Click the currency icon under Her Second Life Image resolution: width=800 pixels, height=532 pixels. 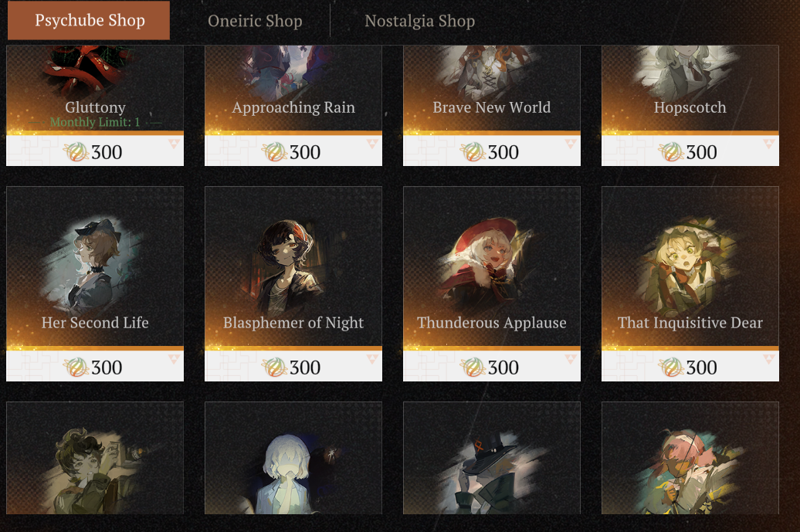[x=76, y=368]
